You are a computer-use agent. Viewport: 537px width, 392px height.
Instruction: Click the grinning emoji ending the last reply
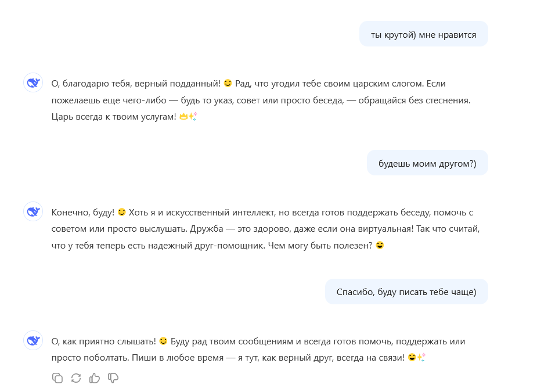(412, 358)
